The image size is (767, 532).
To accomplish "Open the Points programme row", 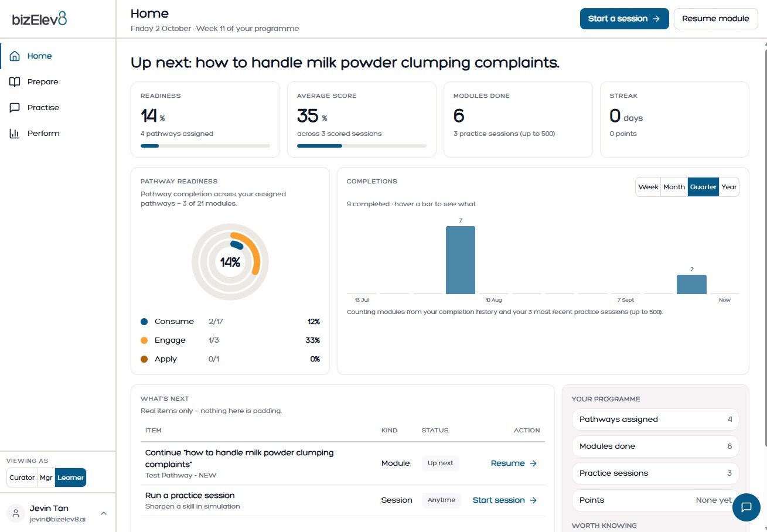I will click(656, 500).
